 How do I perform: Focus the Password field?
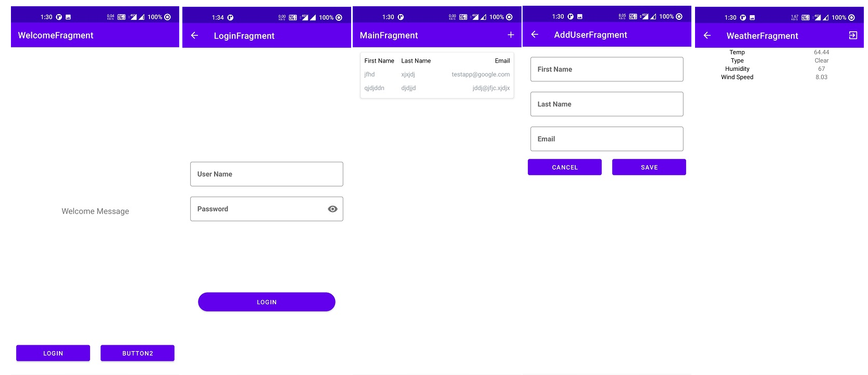click(x=267, y=209)
